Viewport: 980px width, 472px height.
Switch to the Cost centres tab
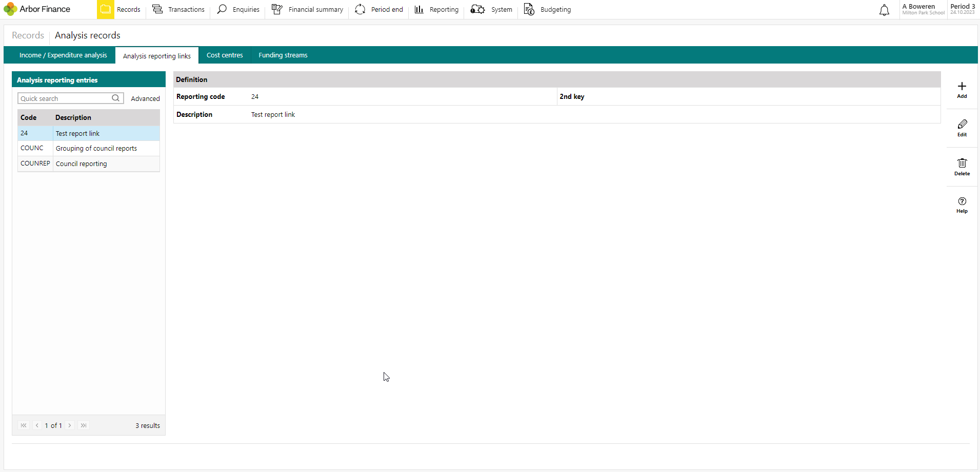pos(225,55)
